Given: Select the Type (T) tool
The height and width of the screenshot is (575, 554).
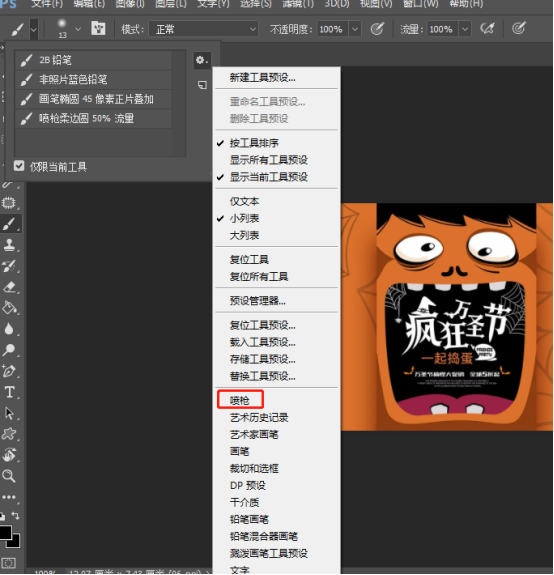Looking at the screenshot, I should tap(10, 392).
